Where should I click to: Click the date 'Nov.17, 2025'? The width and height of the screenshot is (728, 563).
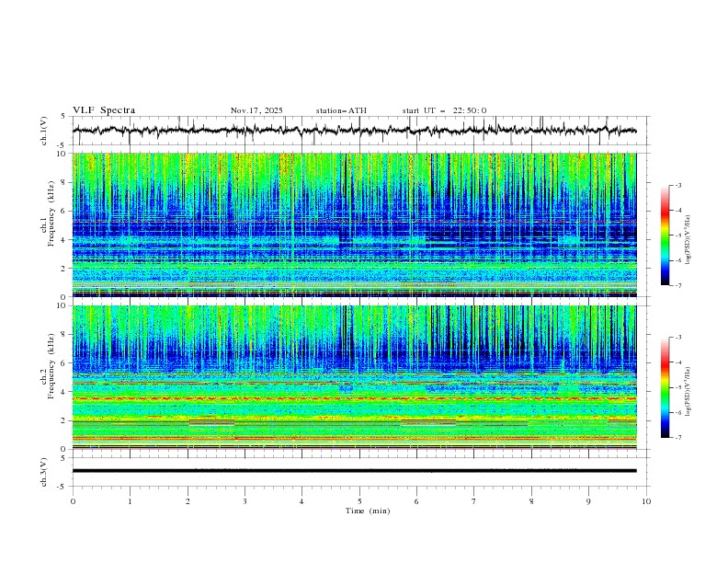pyautogui.click(x=256, y=110)
